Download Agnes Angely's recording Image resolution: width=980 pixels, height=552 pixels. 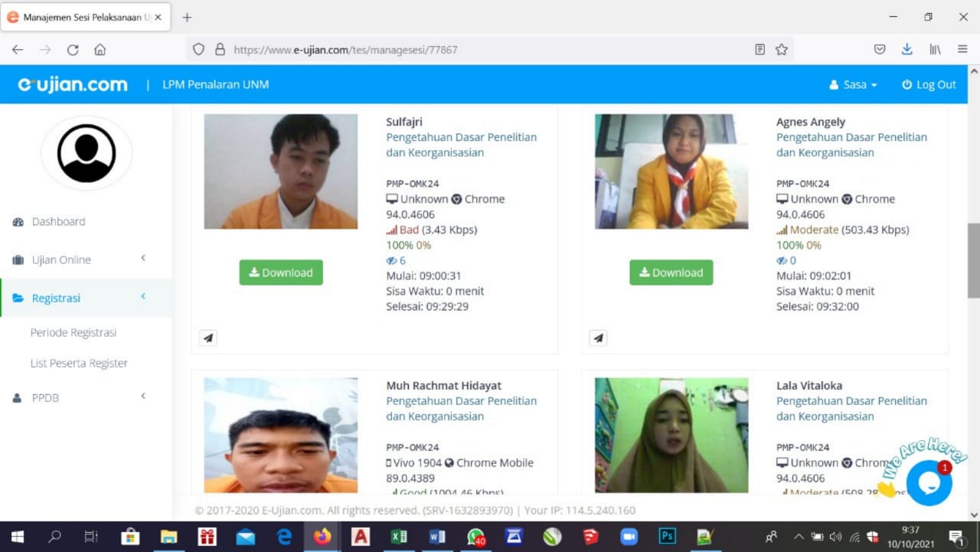(671, 273)
